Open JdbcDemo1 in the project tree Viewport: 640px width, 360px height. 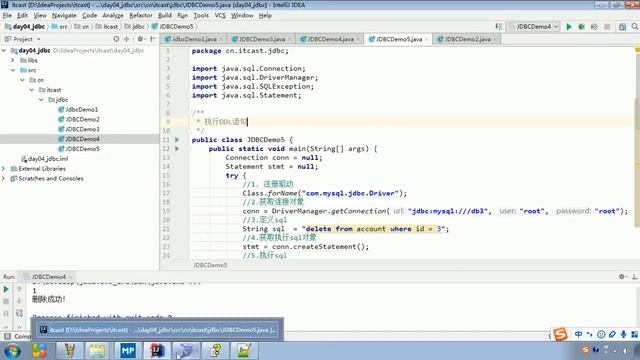pos(82,109)
